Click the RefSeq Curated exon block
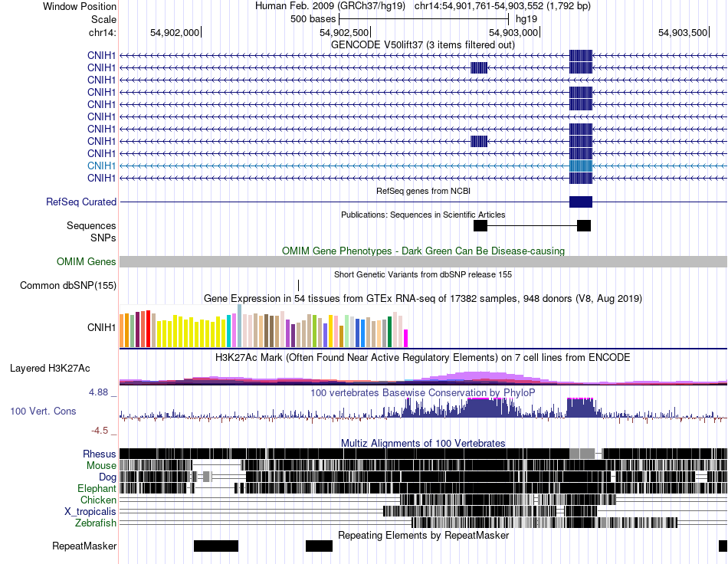This screenshot has height=564, width=728. 581,202
